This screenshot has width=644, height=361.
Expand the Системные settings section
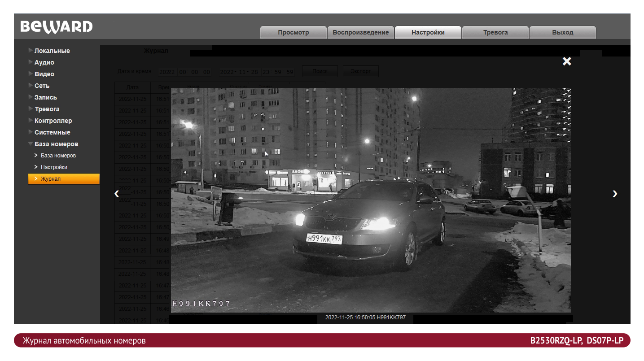52,132
